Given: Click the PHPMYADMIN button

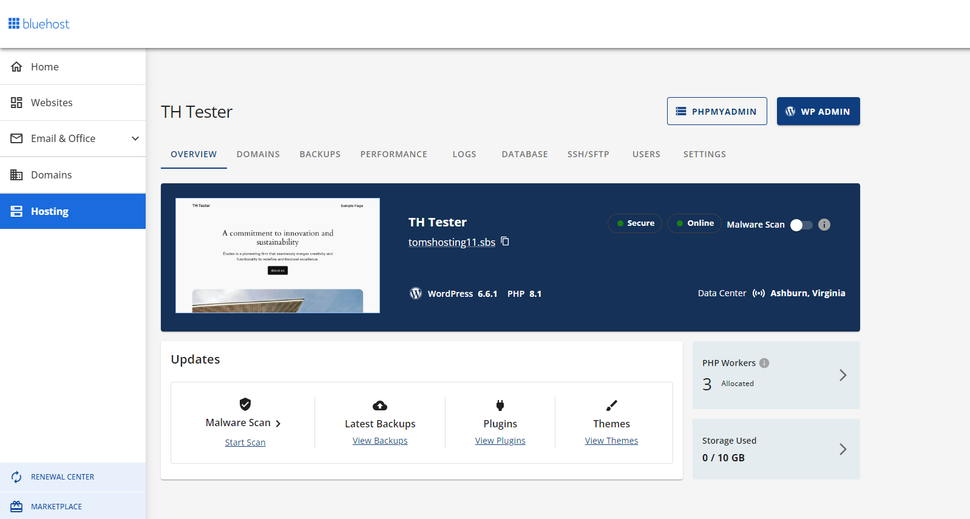Looking at the screenshot, I should click(717, 111).
